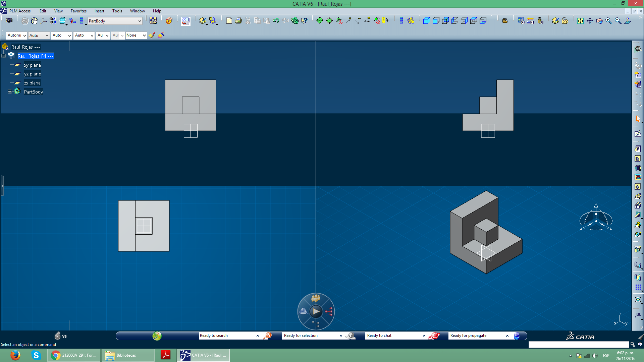Click the command input field
This screenshot has height=362, width=644.
579,345
